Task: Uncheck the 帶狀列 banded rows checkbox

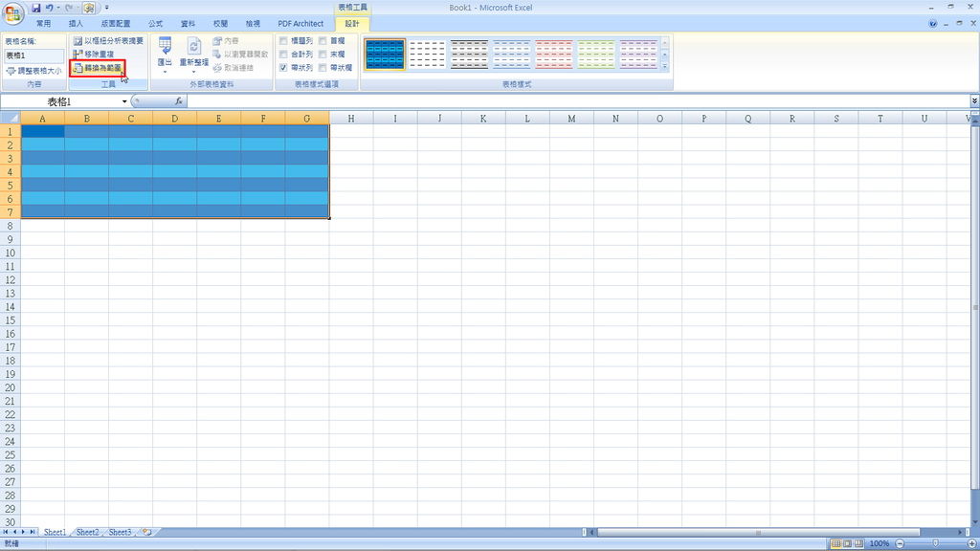Action: [x=283, y=68]
